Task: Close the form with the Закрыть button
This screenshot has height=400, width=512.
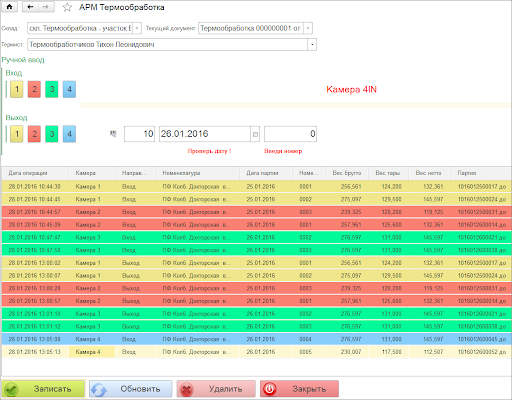Action: point(300,389)
